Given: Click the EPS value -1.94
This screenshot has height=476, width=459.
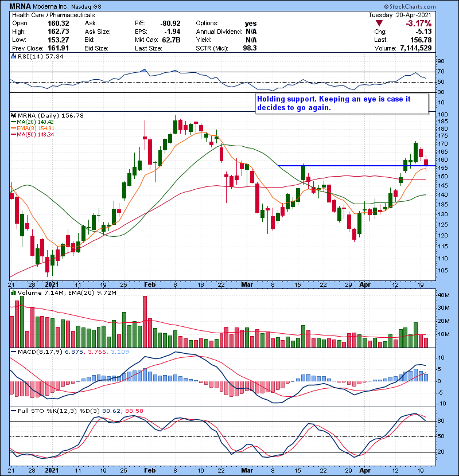Looking at the screenshot, I should [x=172, y=32].
